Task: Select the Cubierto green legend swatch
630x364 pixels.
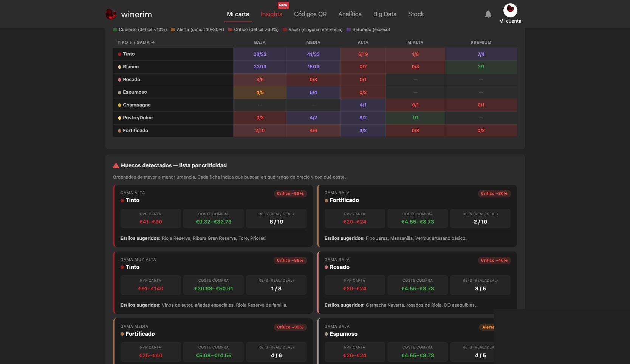Action: click(115, 29)
